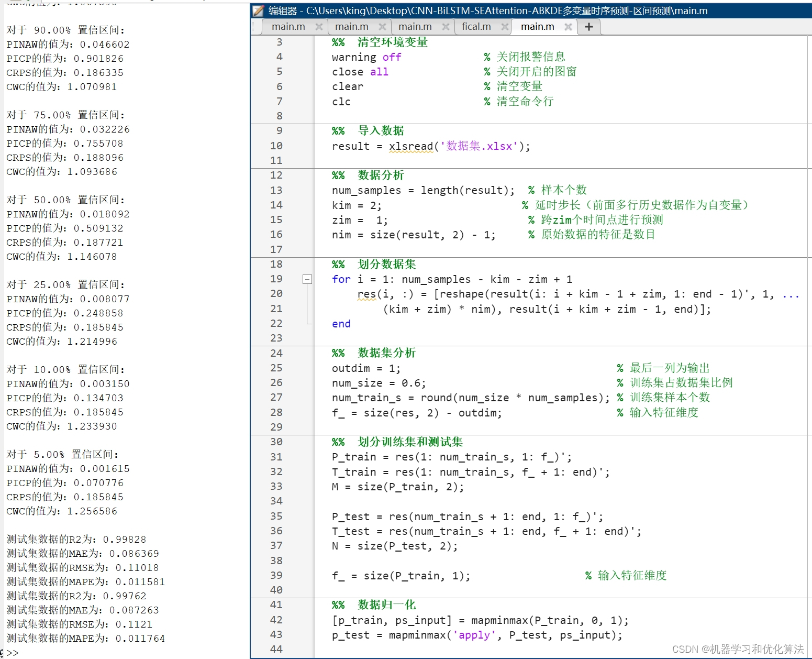Click the '%% 数据分析' section header
The width and height of the screenshot is (812, 659).
coord(368,175)
